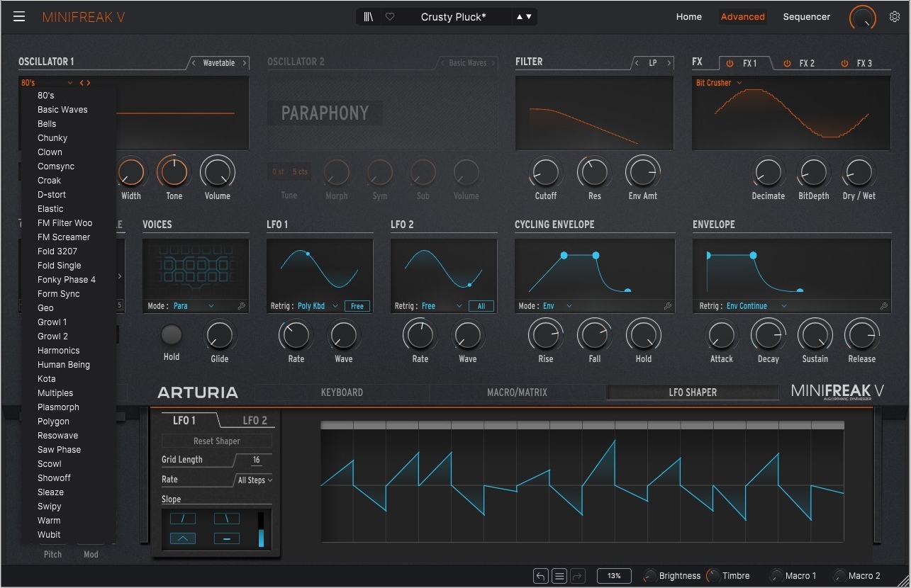Favorite the preset with heart icon
Viewport: 911px width, 588px height.
point(390,17)
